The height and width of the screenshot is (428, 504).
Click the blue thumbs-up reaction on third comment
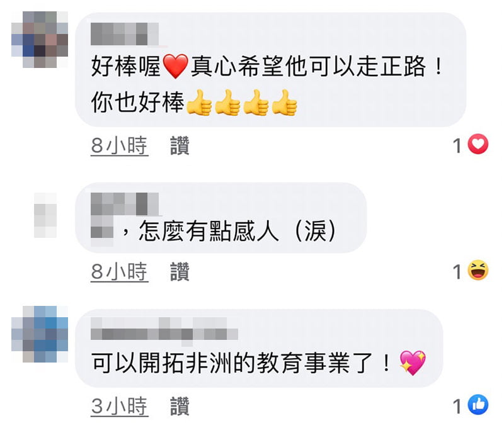click(478, 405)
